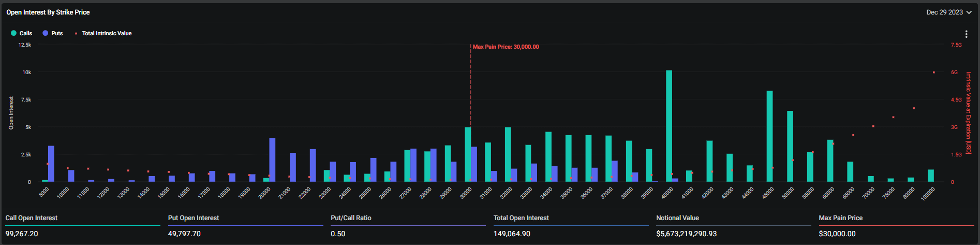Click the Calls bar at strike 60000
Viewport: 980px width, 245px height.
click(830, 161)
